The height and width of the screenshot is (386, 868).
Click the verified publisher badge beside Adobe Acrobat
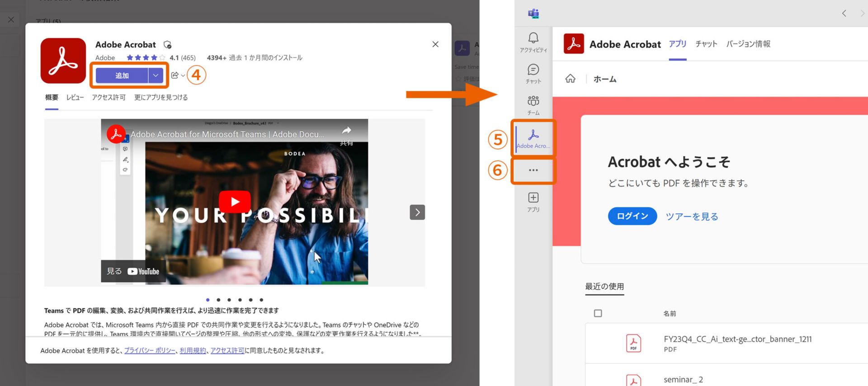click(x=168, y=45)
